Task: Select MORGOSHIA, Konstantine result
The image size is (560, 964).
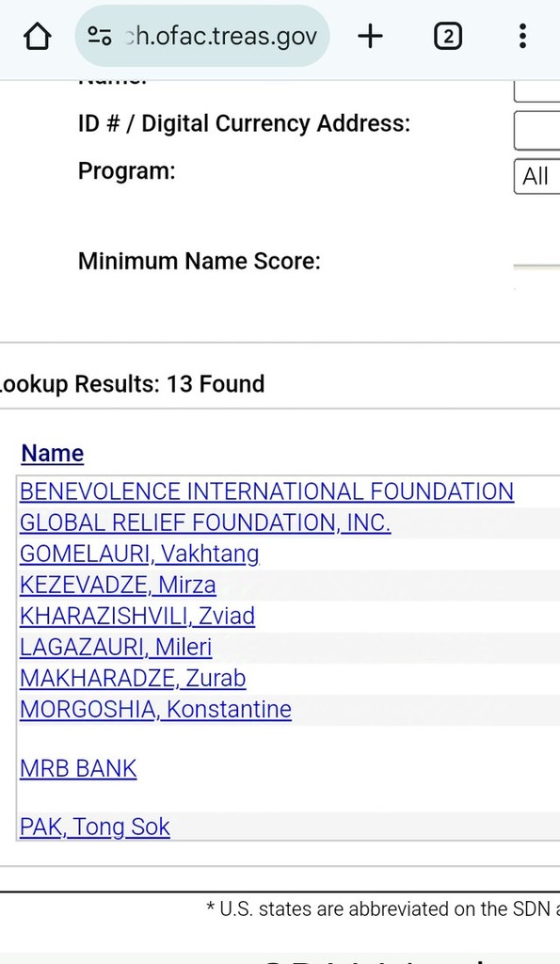Action: [155, 710]
